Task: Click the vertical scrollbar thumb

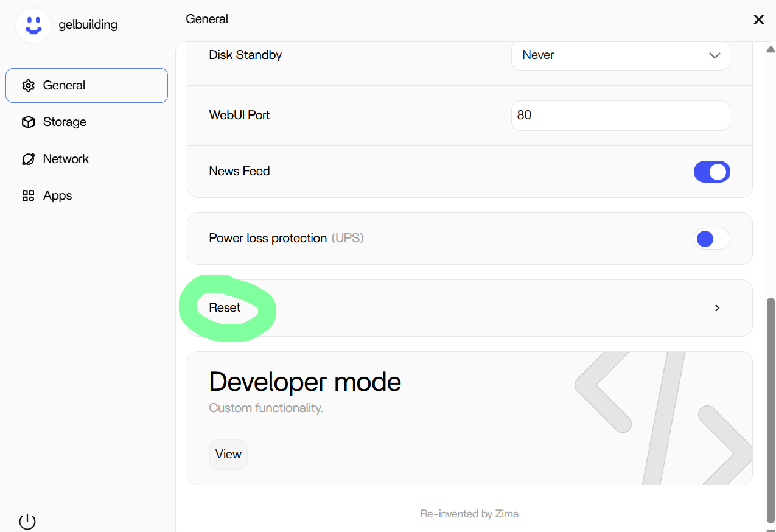Action: [x=771, y=408]
